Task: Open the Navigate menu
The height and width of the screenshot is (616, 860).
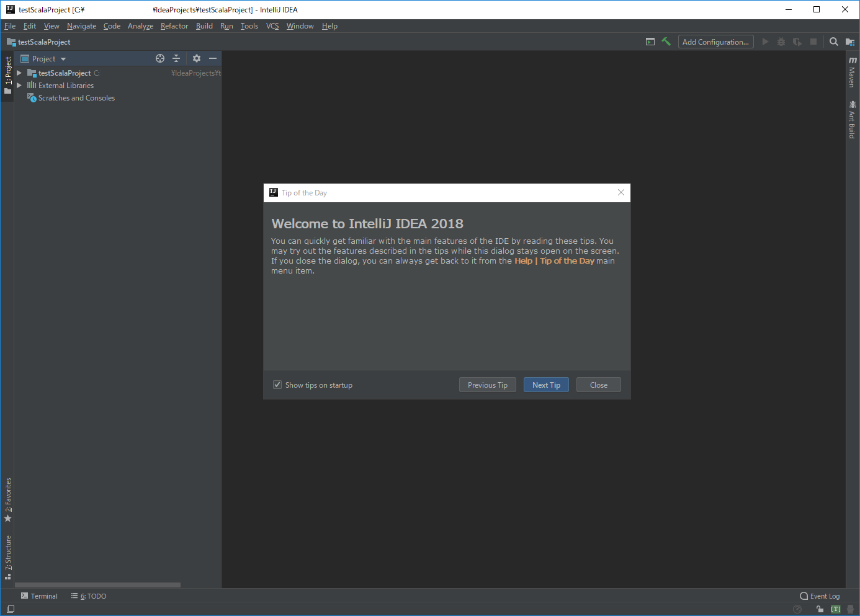Action: coord(81,26)
